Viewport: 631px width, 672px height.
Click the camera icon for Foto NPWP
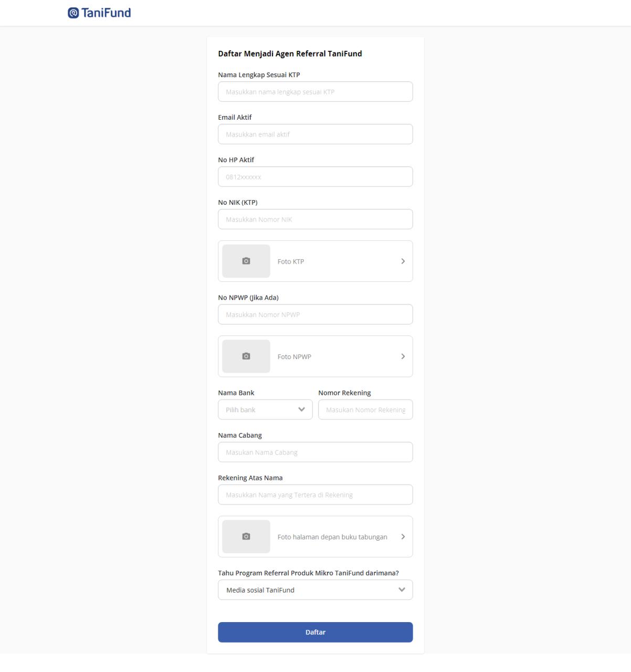(x=246, y=356)
